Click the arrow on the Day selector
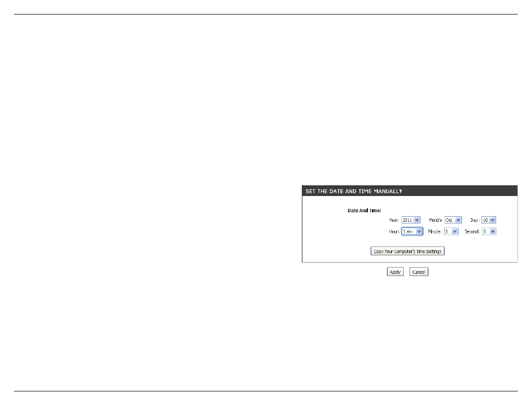 click(493, 220)
